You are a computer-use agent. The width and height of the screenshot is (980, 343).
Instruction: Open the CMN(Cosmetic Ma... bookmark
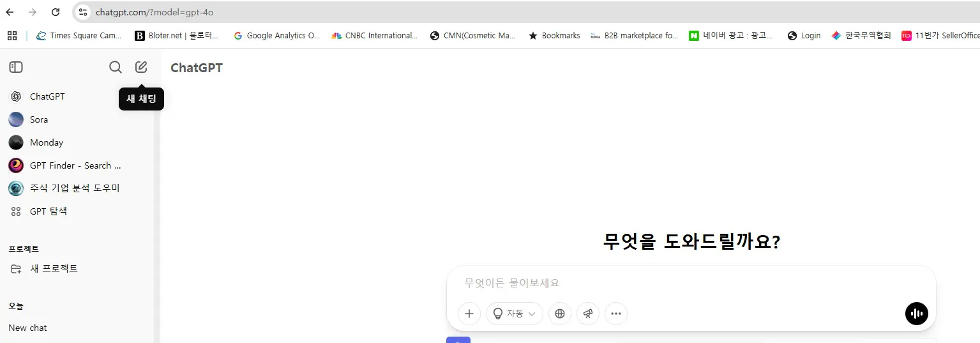(473, 36)
